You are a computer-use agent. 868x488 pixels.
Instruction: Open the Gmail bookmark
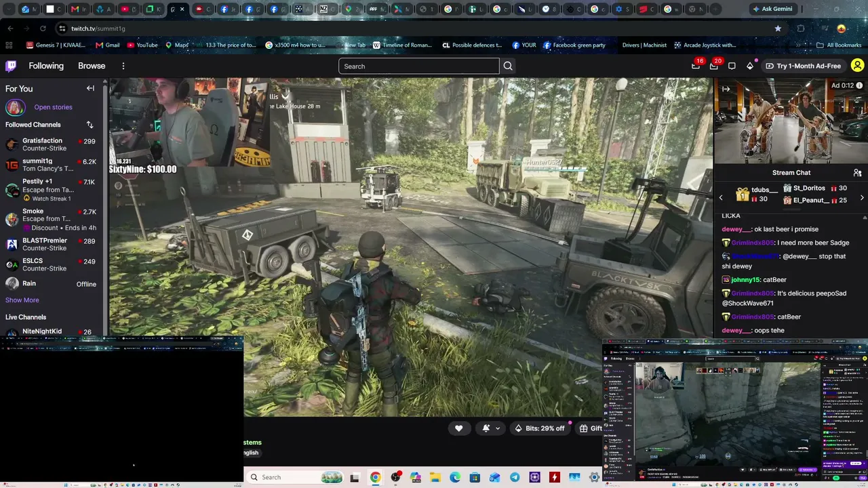[x=107, y=45]
